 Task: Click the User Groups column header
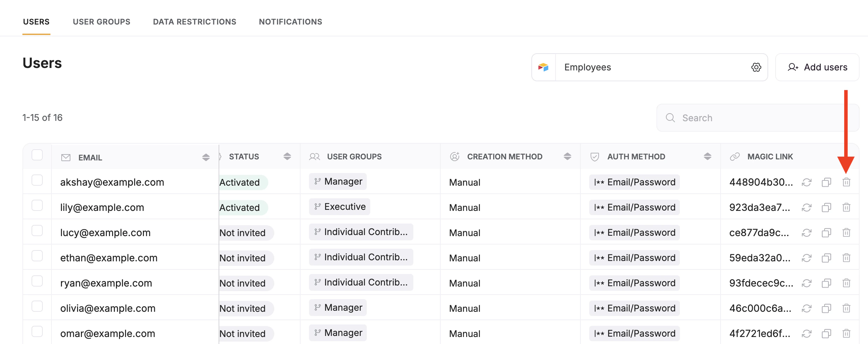tap(354, 157)
